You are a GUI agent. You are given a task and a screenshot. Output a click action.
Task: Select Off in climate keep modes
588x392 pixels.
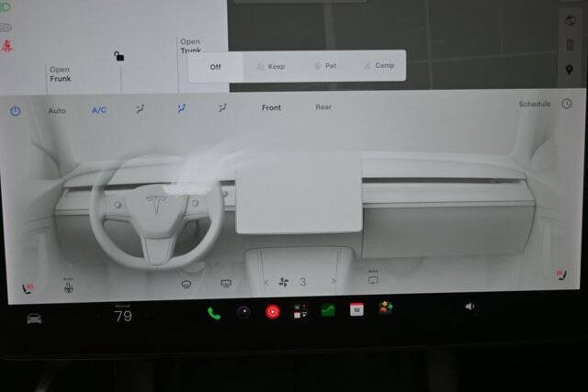[215, 67]
